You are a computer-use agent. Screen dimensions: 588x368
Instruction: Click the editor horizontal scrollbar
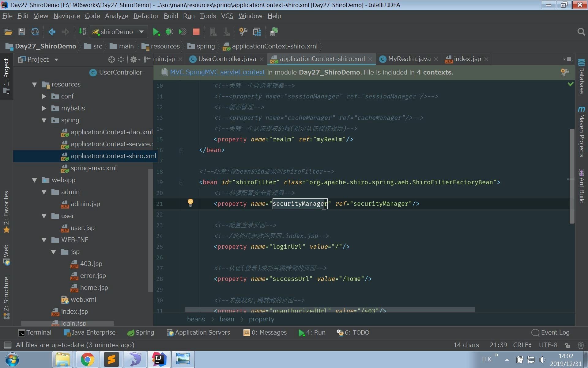point(330,310)
